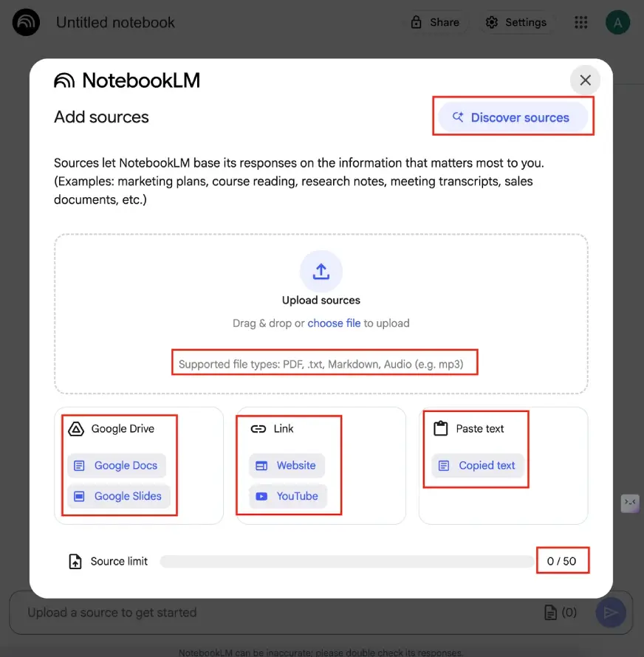Click the NotebookLM logo inside the dialog
The image size is (644, 657).
point(127,80)
